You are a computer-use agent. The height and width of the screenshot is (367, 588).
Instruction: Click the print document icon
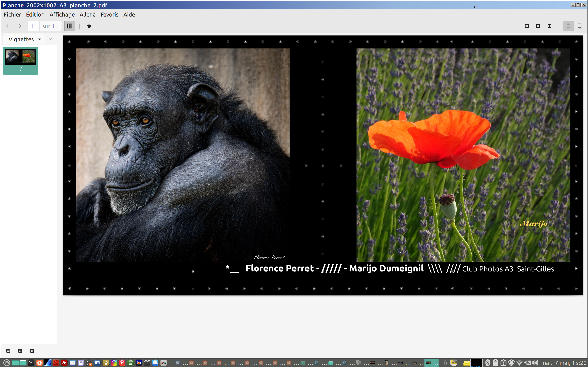tap(89, 26)
